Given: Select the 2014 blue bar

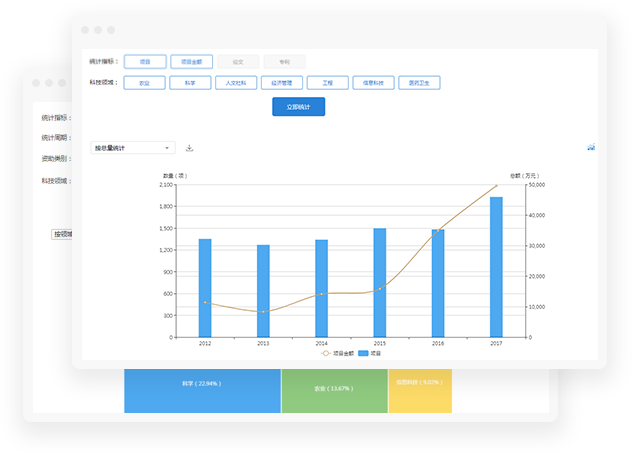Looking at the screenshot, I should tap(322, 288).
